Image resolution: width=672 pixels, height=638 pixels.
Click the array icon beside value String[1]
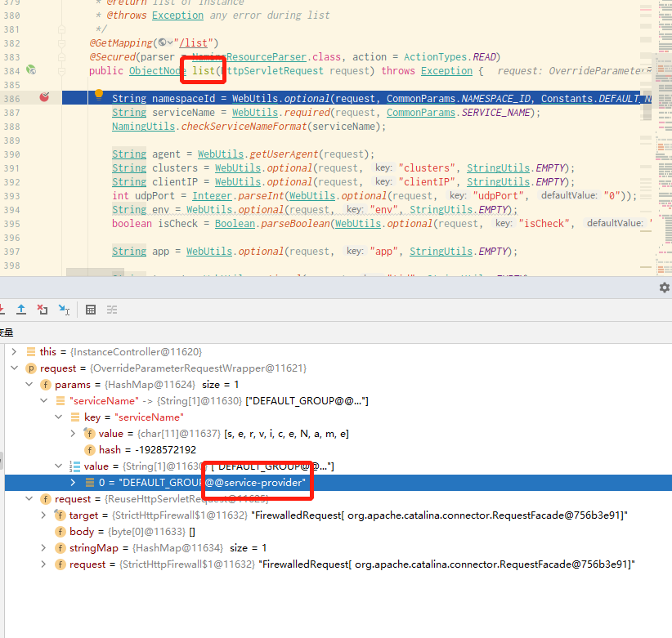tap(74, 466)
